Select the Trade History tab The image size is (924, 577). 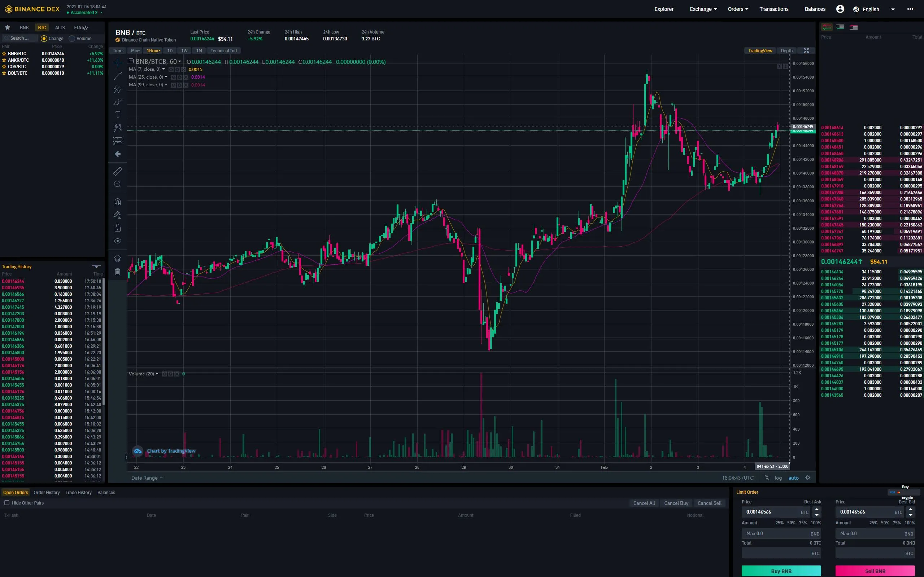[x=78, y=492]
